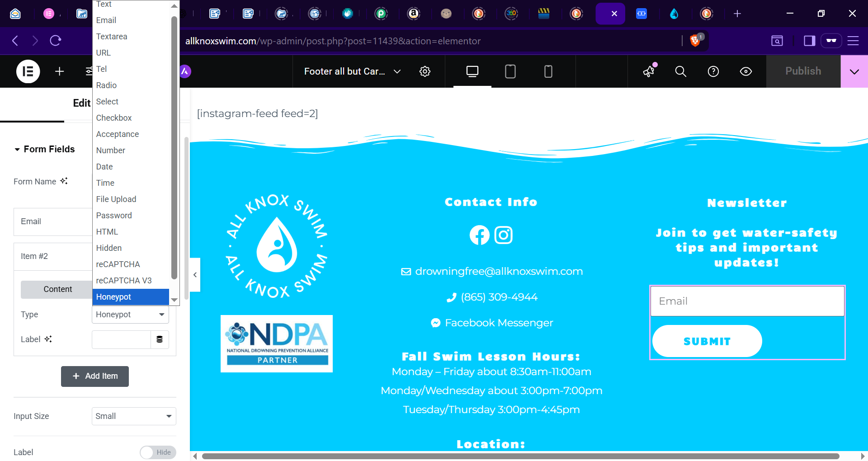868x461 pixels.
Task: Open a new browser tab
Action: click(737, 14)
